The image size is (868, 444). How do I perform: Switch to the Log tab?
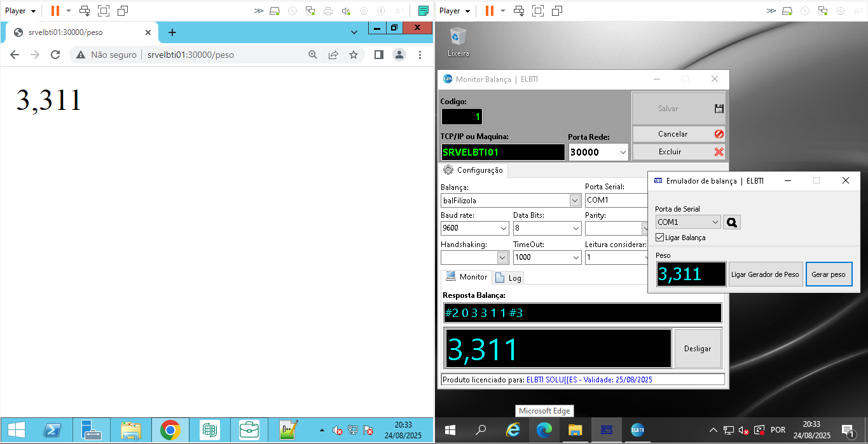(508, 278)
